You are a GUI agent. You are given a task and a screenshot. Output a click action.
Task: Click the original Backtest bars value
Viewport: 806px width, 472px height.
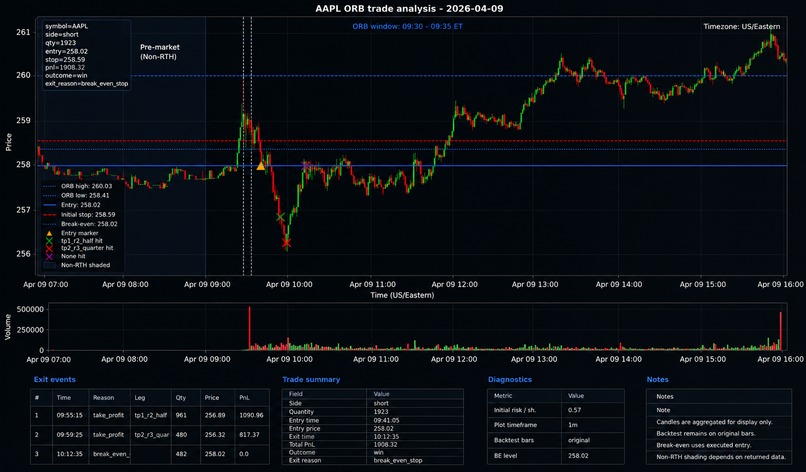[579, 440]
